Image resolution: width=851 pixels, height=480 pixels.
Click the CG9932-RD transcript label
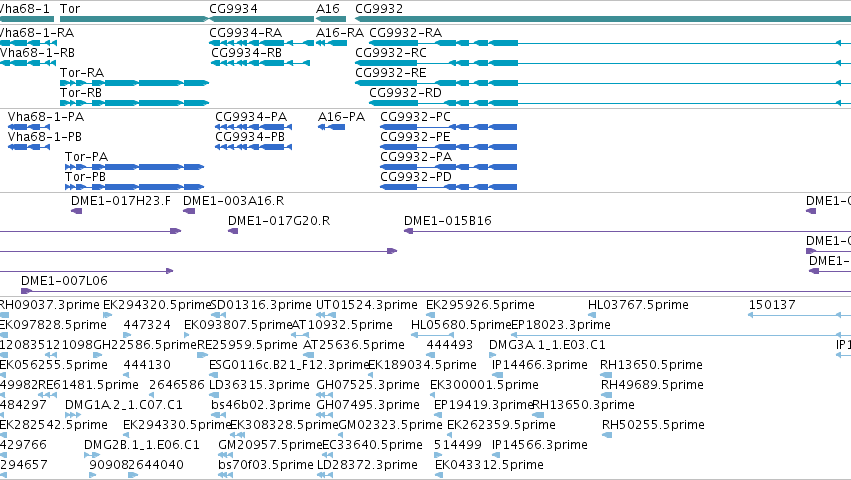click(405, 93)
